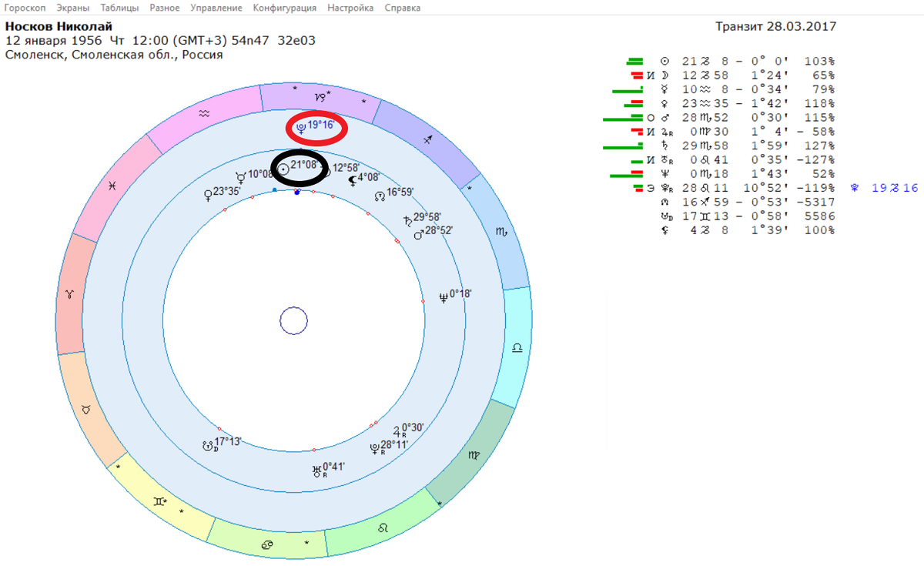
Task: Click the small circle at chart center
Action: tap(293, 320)
